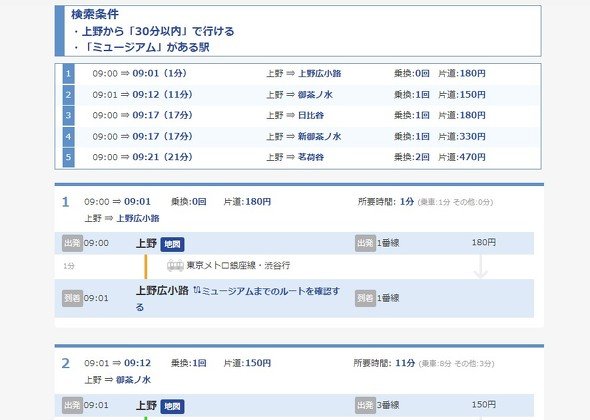Click 所要時間: 11分 in route 2 header
The height and width of the screenshot is (420, 590).
(384, 363)
